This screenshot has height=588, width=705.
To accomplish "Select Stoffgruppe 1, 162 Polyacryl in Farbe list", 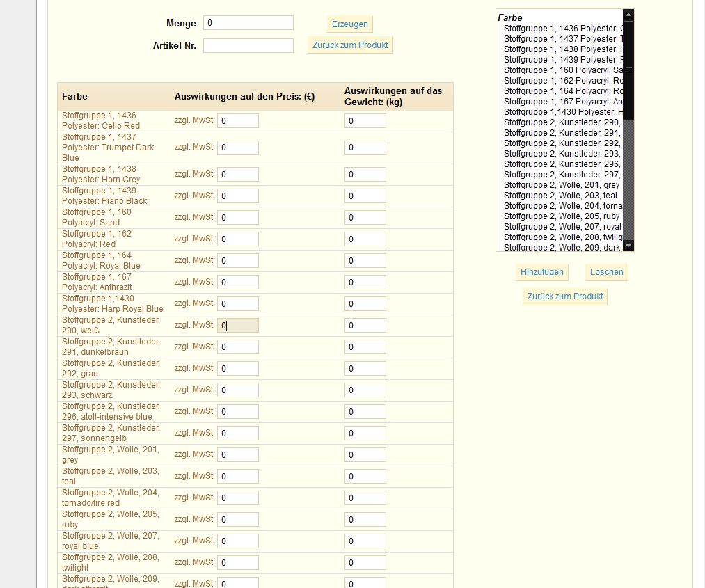I will point(563,81).
